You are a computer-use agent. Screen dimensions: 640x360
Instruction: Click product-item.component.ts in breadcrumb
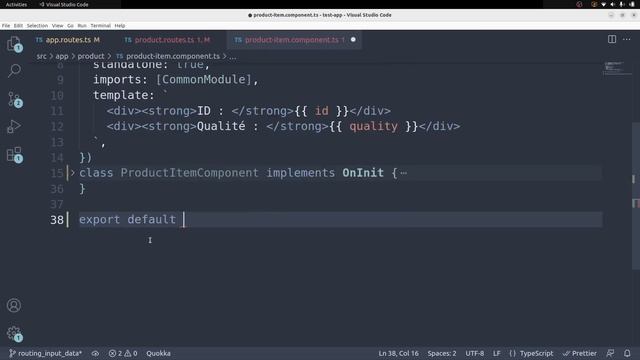(x=173, y=56)
